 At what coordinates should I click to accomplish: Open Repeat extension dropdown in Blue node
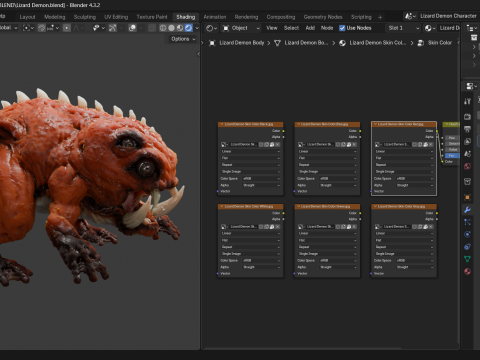pyautogui.click(x=327, y=165)
